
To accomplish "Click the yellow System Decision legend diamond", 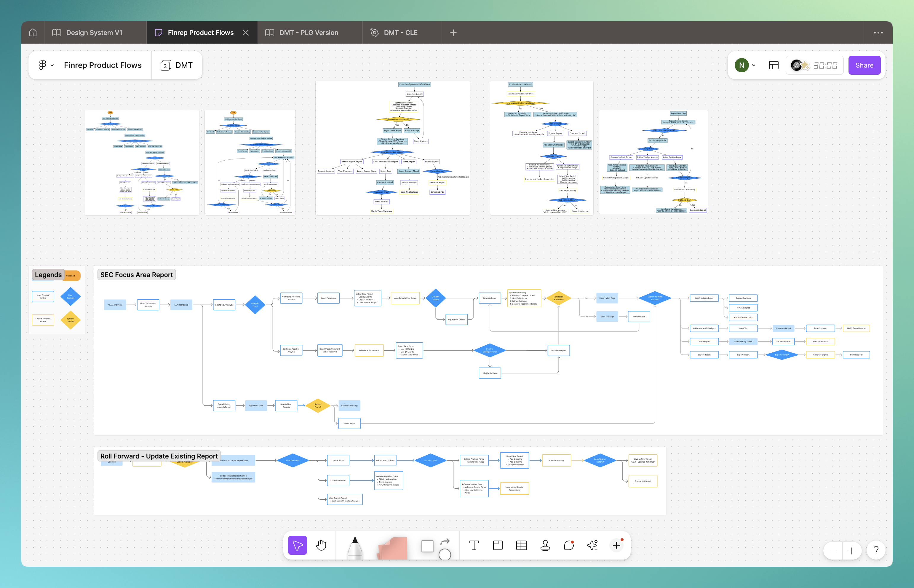I will 71,320.
